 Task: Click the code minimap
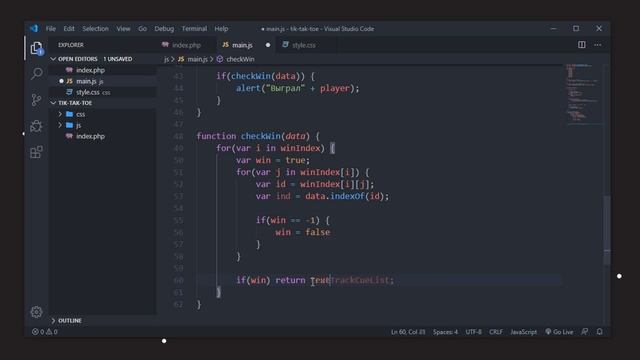point(583,94)
